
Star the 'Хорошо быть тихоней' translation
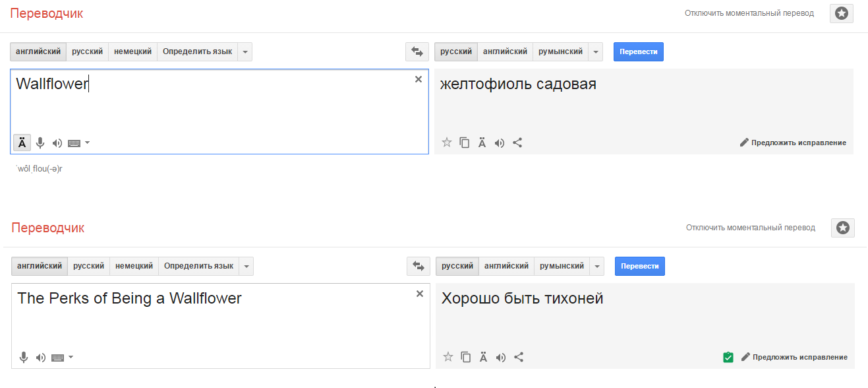tap(448, 357)
